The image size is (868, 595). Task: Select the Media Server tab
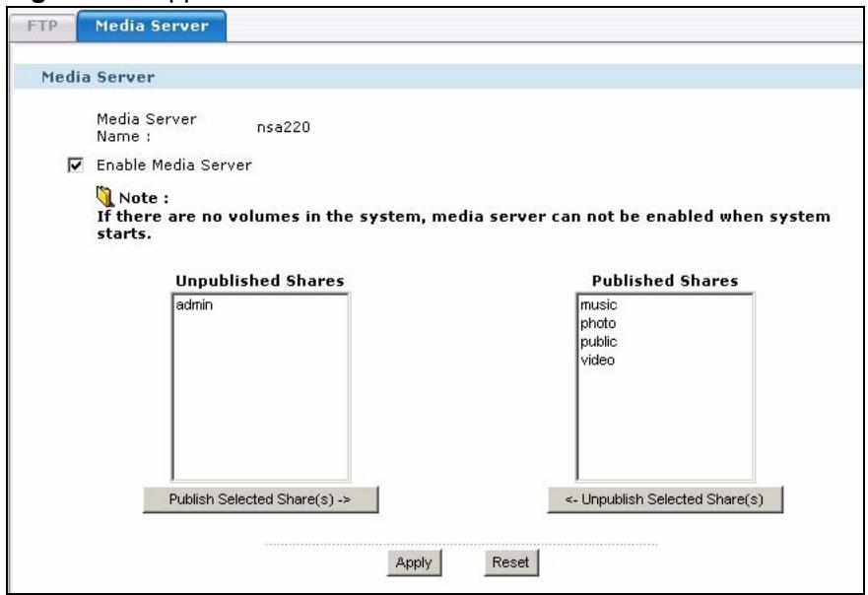(152, 26)
